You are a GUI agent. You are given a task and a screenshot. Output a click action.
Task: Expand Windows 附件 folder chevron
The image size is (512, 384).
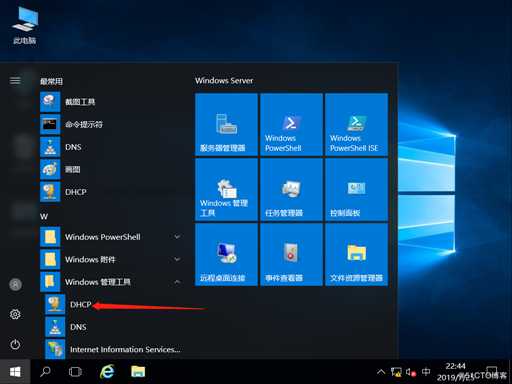(x=177, y=259)
